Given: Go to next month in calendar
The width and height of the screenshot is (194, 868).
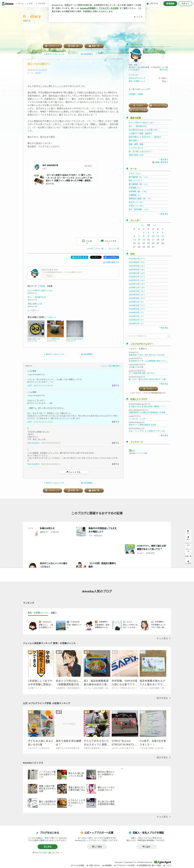Looking at the screenshot, I should coord(154,225).
